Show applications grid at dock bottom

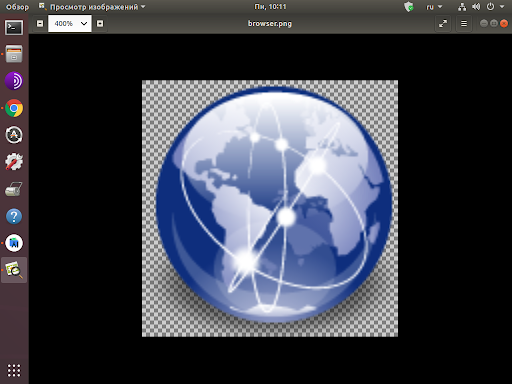tap(14, 370)
